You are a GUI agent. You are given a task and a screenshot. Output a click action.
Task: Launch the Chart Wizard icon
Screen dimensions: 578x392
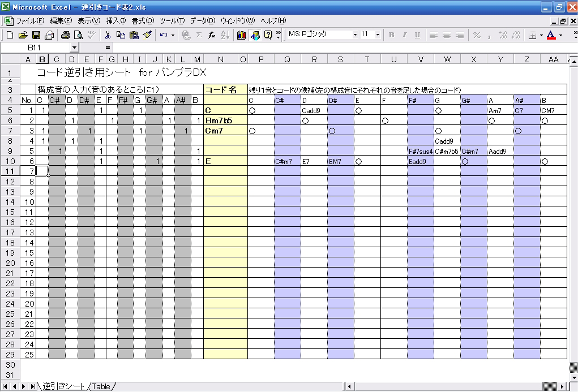click(x=242, y=35)
